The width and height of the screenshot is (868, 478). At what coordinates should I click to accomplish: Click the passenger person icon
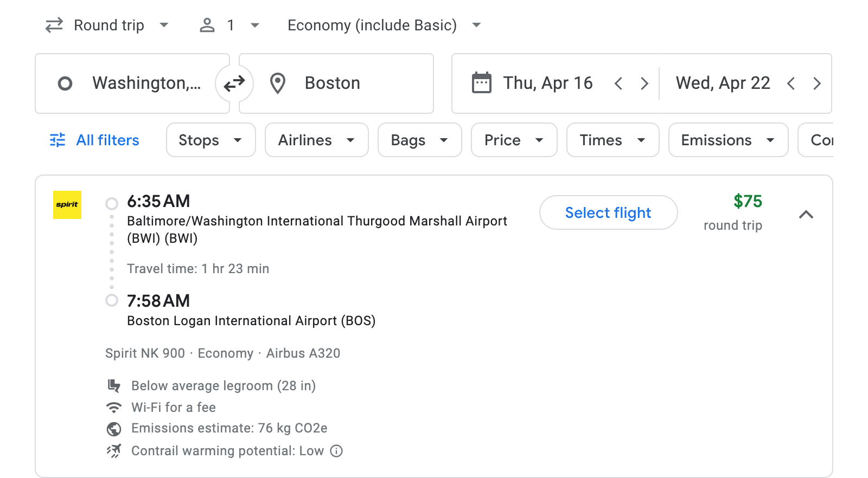207,25
